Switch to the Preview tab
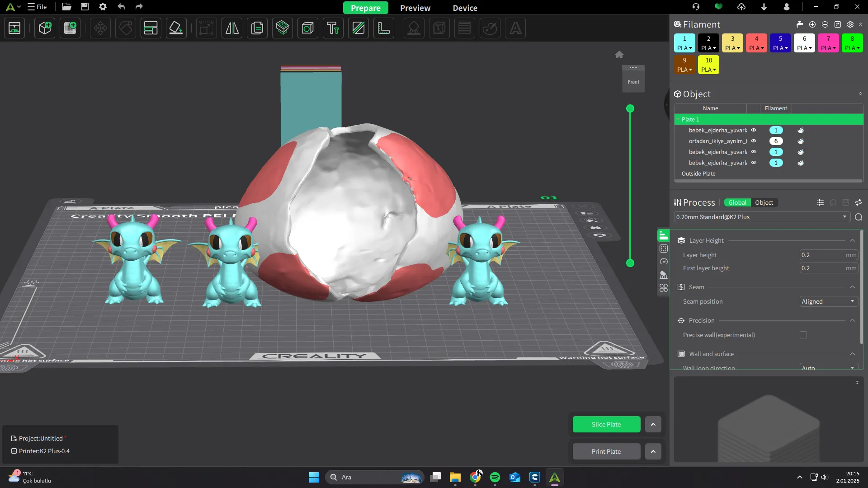Viewport: 868px width, 488px height. (415, 8)
